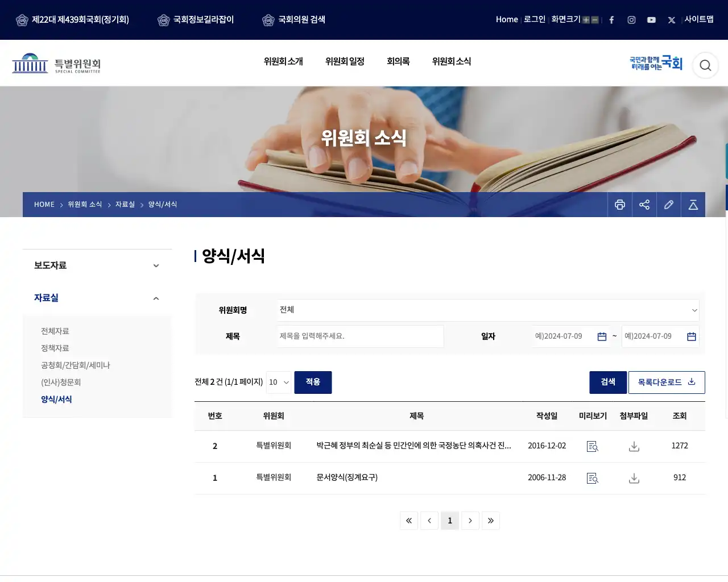Select 공청회/간담회/세미나 in the sidebar
The height and width of the screenshot is (582, 728).
[x=76, y=365]
